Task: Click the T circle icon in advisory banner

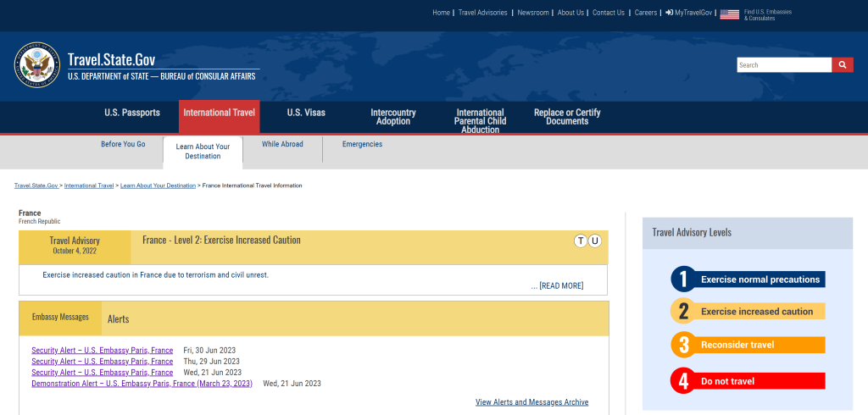Action: [580, 241]
